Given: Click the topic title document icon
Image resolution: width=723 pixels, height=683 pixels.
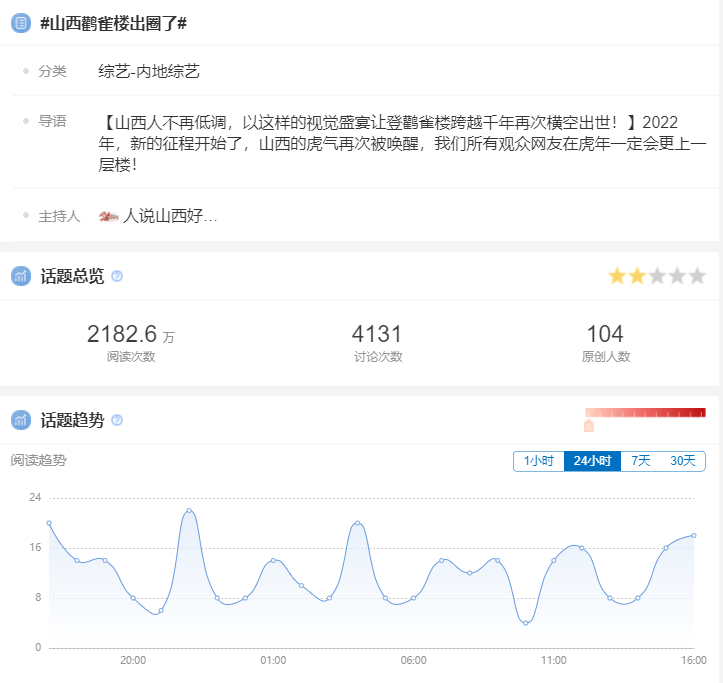Looking at the screenshot, I should tap(21, 23).
